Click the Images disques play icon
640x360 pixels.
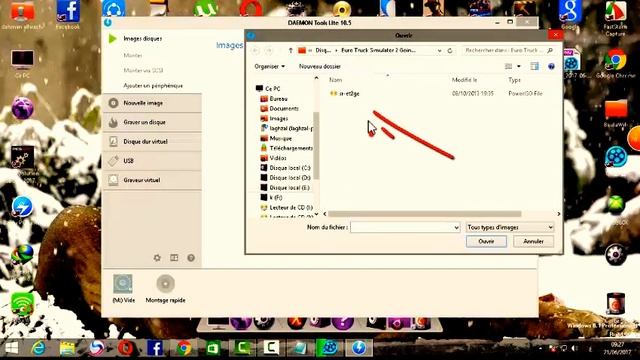click(113, 39)
